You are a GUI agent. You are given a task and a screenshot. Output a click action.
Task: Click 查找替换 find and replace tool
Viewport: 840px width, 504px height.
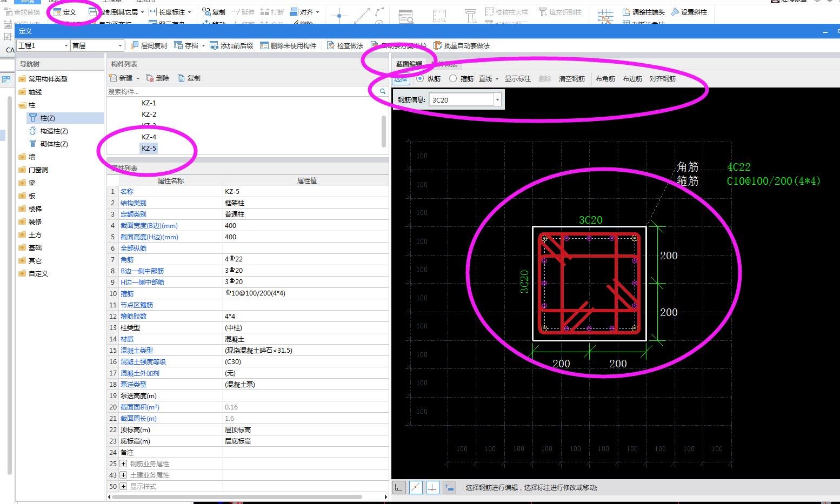22,12
